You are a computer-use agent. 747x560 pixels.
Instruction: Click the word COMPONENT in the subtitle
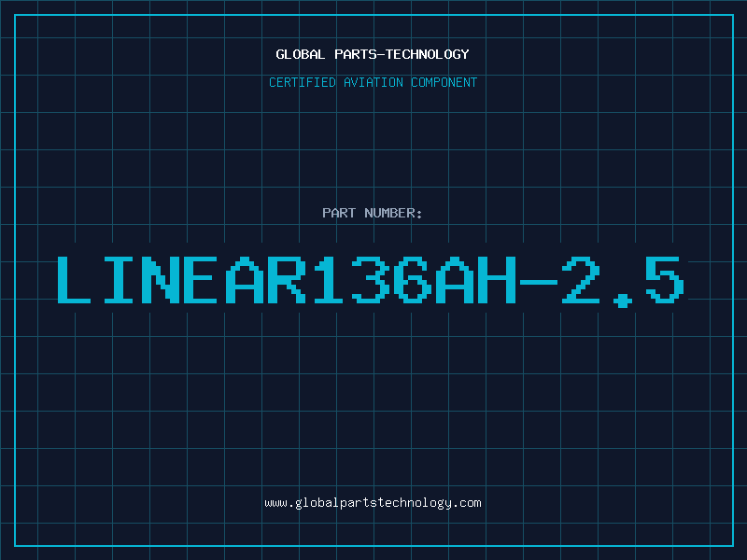[x=444, y=82]
